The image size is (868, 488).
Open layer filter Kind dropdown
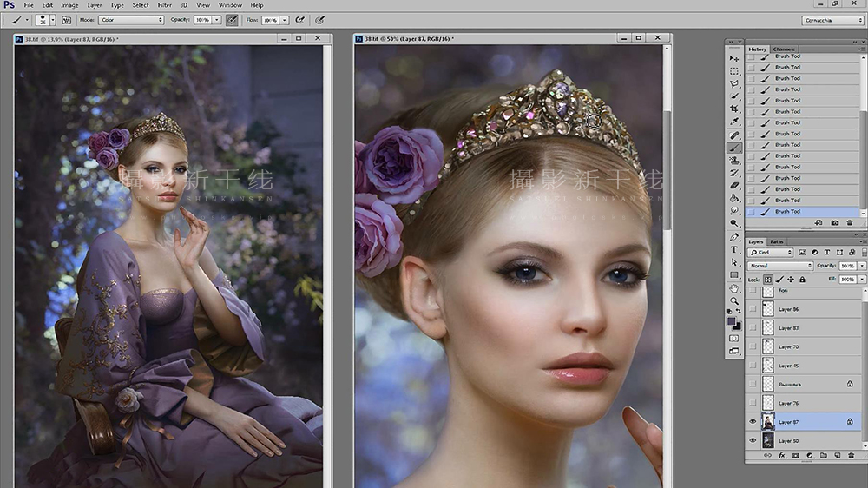771,253
